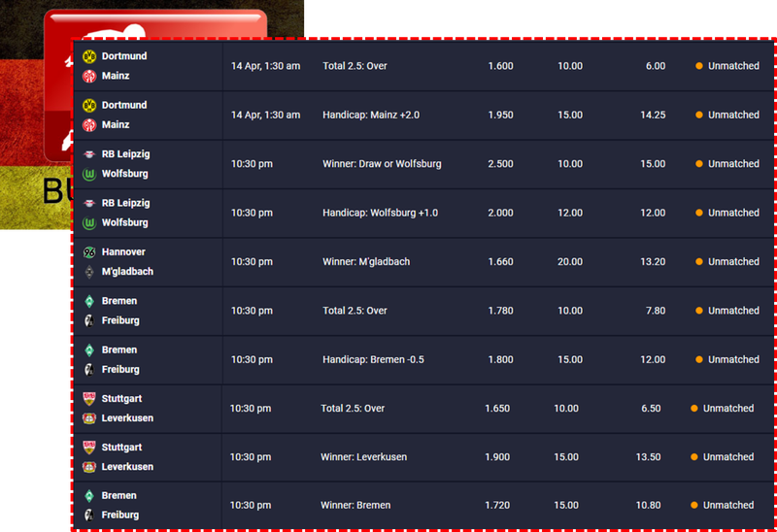Screen dimensions: 777x532
Task: Select the 'Winner: Draw or Wolfsburg' bet text
Action: pyautogui.click(x=382, y=164)
